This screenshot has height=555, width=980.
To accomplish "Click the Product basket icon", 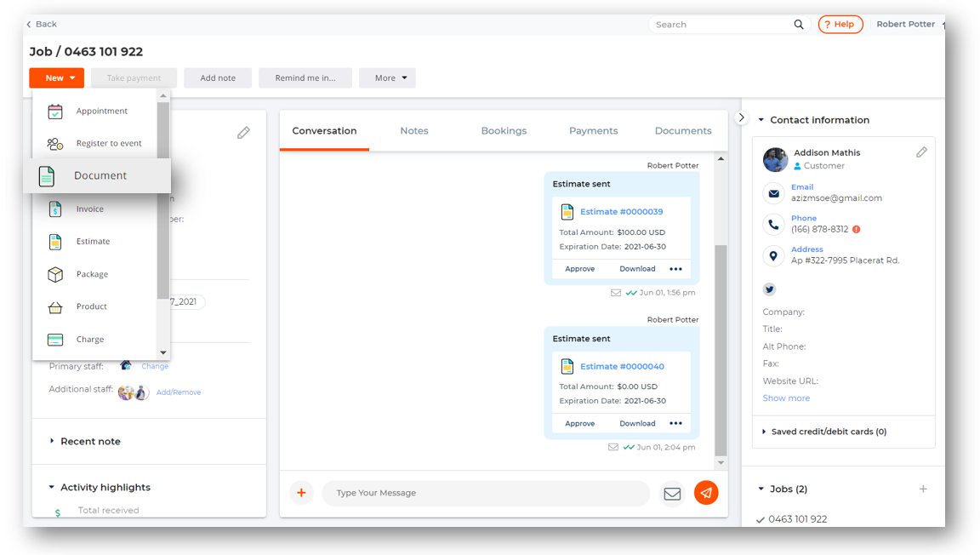I will point(55,307).
